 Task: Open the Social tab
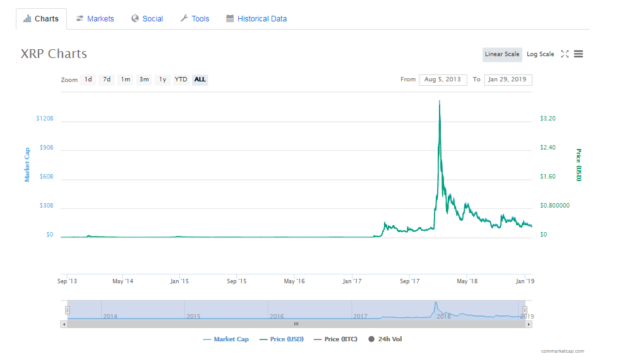pyautogui.click(x=147, y=18)
